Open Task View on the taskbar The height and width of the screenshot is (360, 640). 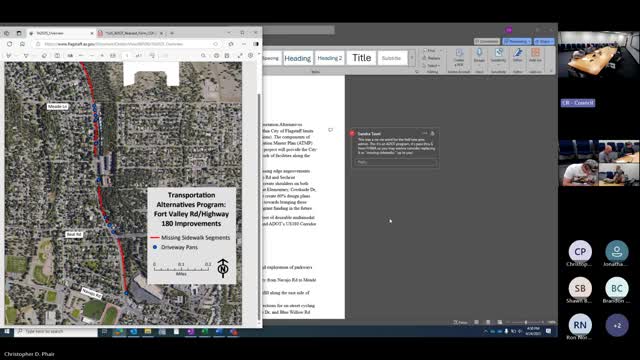click(104, 331)
